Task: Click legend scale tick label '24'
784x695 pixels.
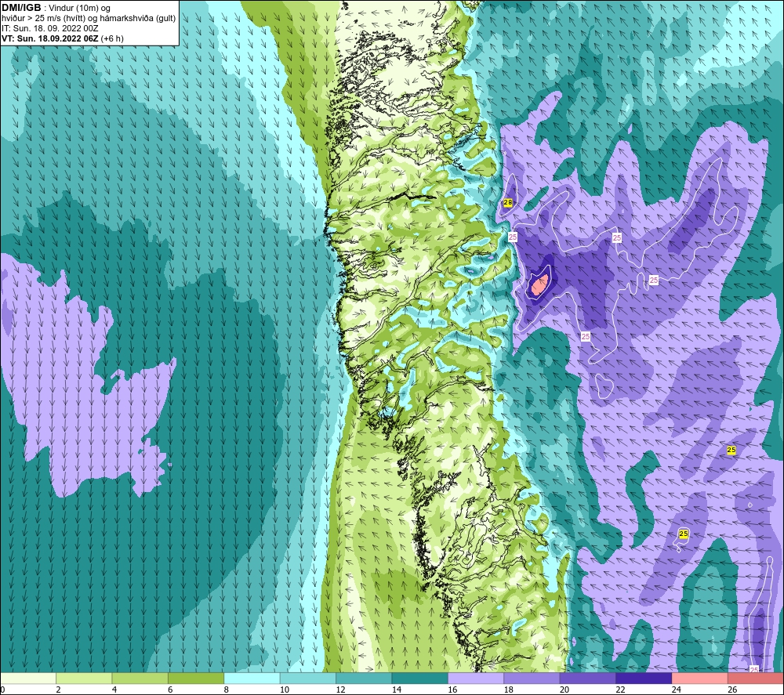Action: [x=677, y=690]
